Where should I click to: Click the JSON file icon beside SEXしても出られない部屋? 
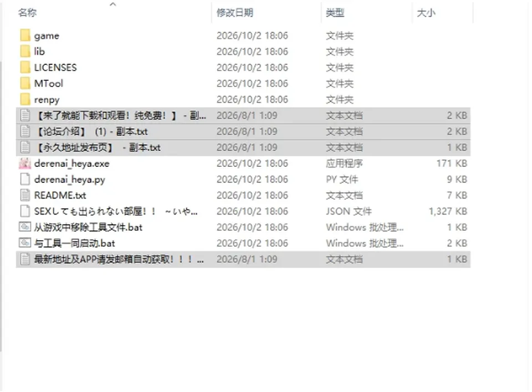coord(25,211)
